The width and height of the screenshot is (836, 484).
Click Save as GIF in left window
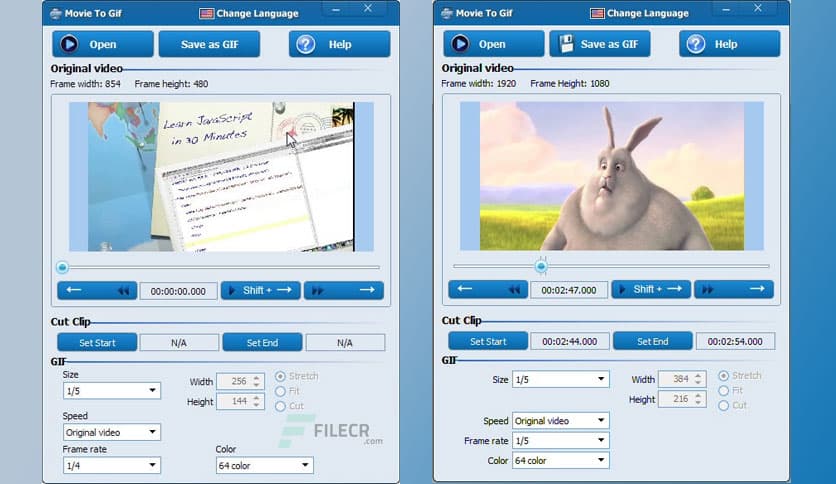click(x=209, y=44)
